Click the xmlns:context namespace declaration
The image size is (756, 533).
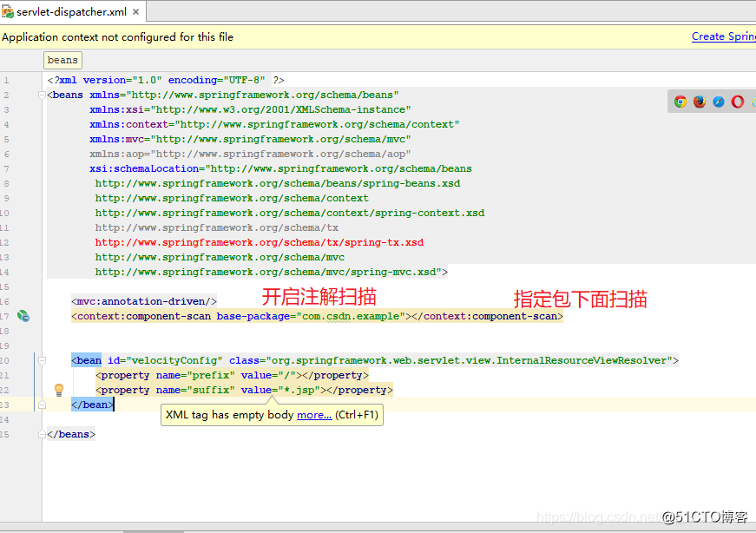pyautogui.click(x=274, y=124)
